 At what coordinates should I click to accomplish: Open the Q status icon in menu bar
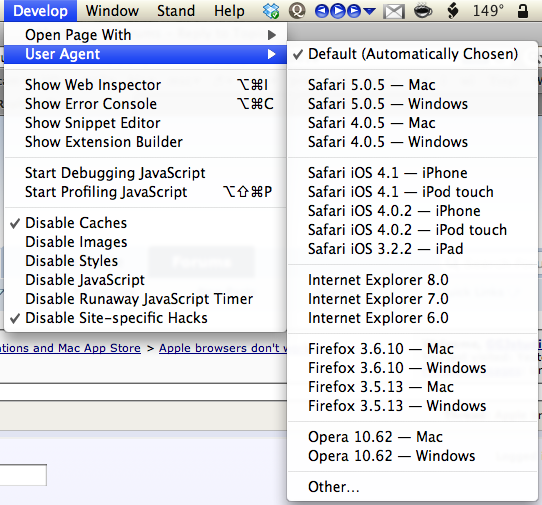(x=297, y=11)
